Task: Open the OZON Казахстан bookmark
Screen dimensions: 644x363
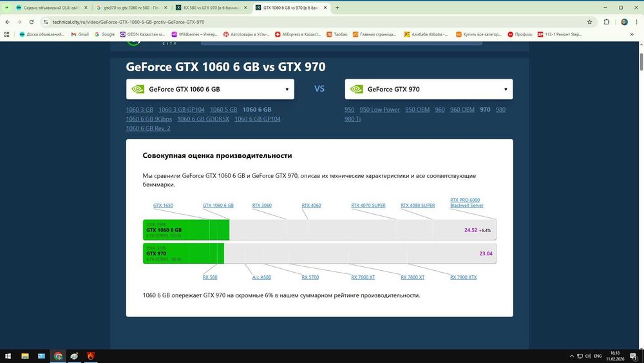Action: coord(142,35)
